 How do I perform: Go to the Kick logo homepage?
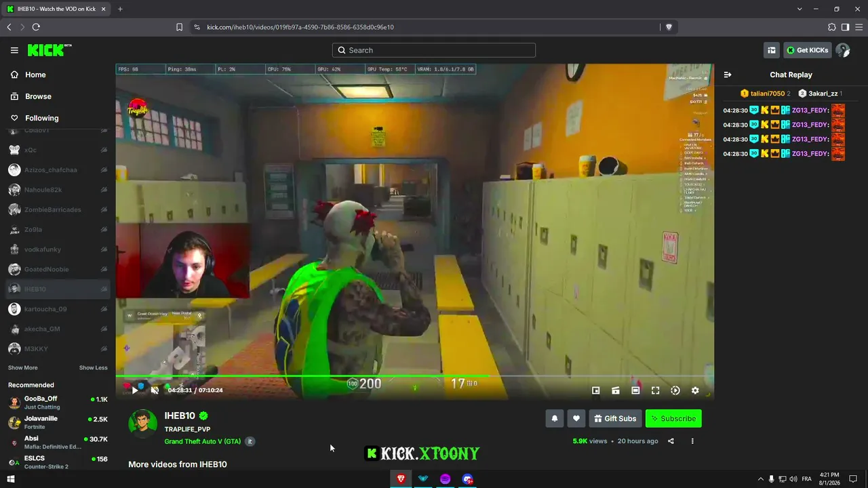49,50
